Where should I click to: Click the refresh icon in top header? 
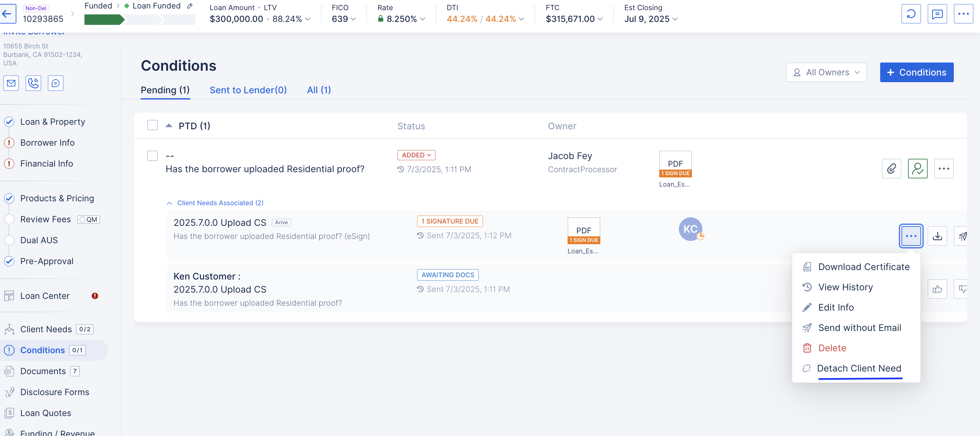(x=911, y=14)
